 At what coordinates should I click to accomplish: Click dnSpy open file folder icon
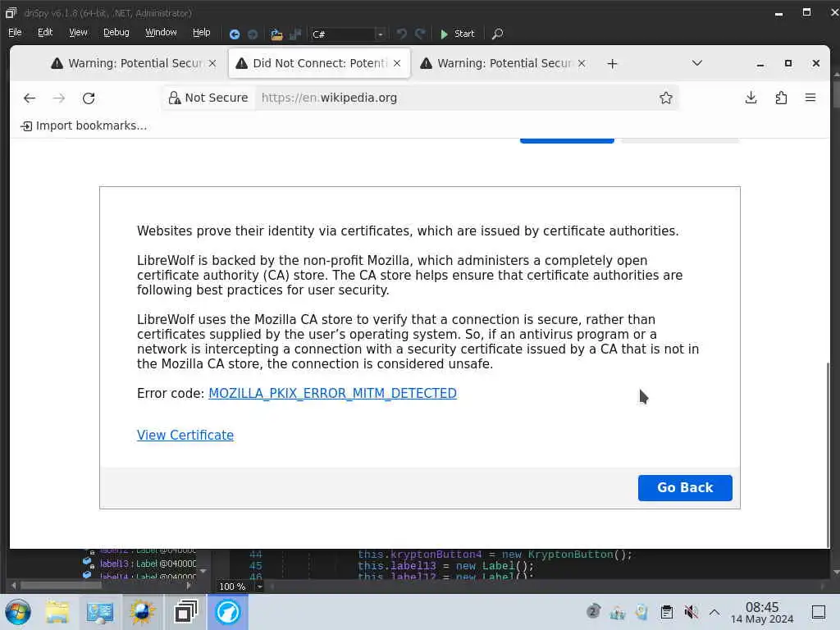tap(276, 34)
